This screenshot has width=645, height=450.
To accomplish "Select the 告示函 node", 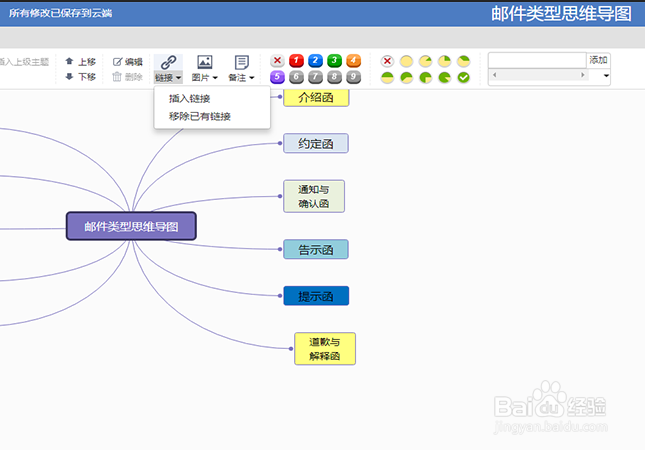I will coord(316,249).
